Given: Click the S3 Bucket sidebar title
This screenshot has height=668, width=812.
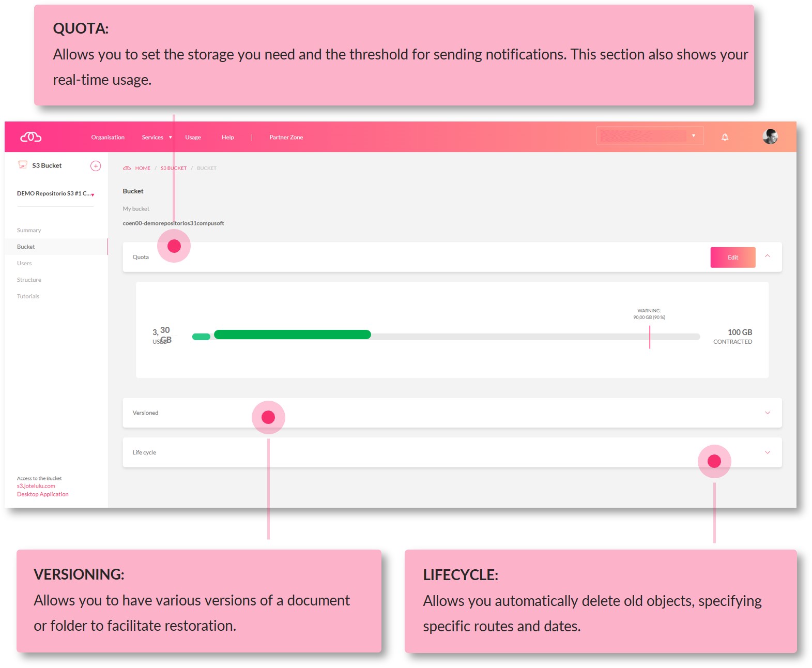Looking at the screenshot, I should [x=47, y=166].
